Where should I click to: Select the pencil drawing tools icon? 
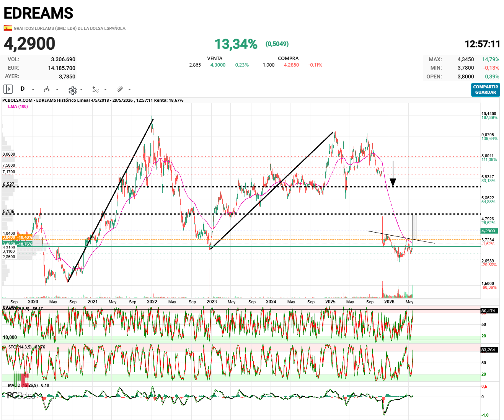click(120, 89)
